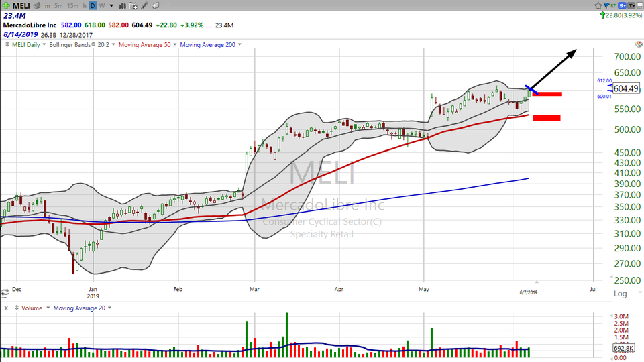Viewport: 644px width, 362px height.
Task: Click the news icon beside MELI
Action: click(37, 6)
